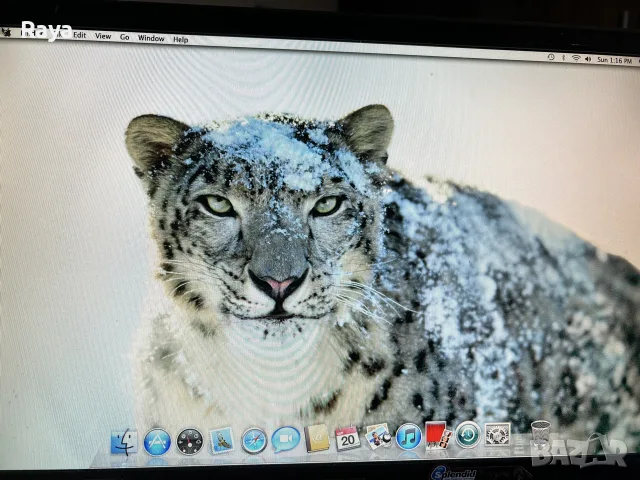Launch Safari compass icon in Dock
Image resolution: width=640 pixels, height=480 pixels.
(x=254, y=441)
